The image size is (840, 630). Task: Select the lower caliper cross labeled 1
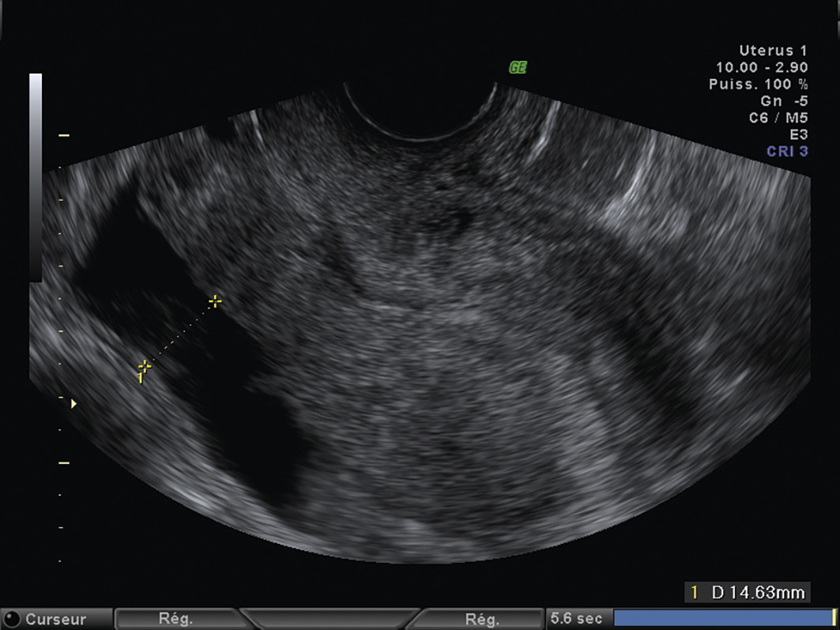145,367
